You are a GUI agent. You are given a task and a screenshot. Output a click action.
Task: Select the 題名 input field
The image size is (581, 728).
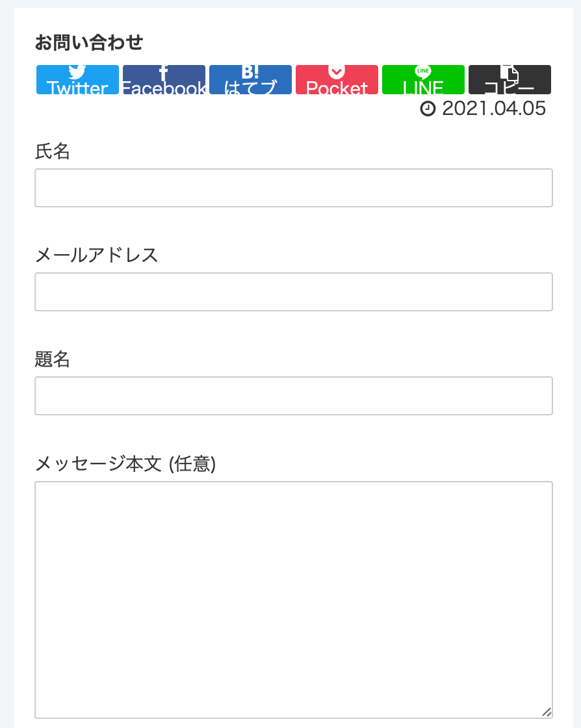tap(294, 396)
